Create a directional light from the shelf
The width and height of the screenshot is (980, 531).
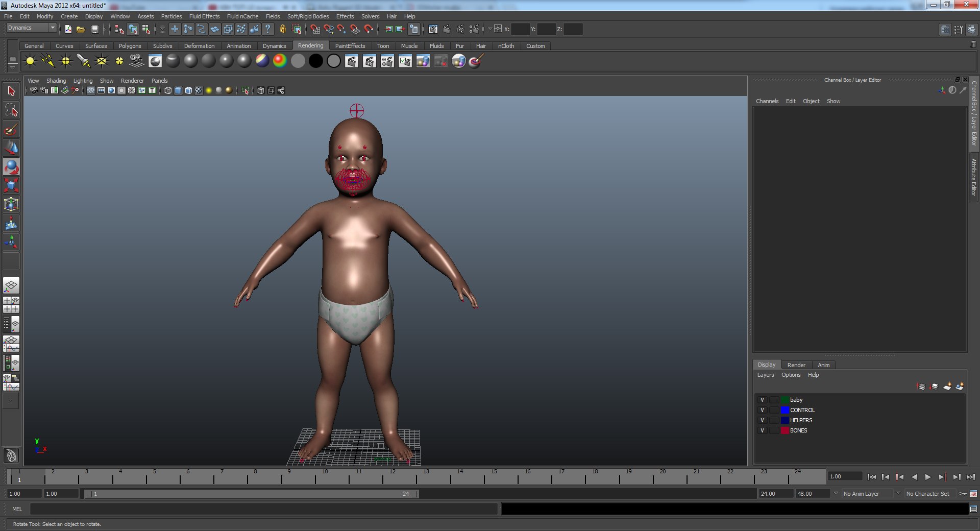click(x=48, y=61)
